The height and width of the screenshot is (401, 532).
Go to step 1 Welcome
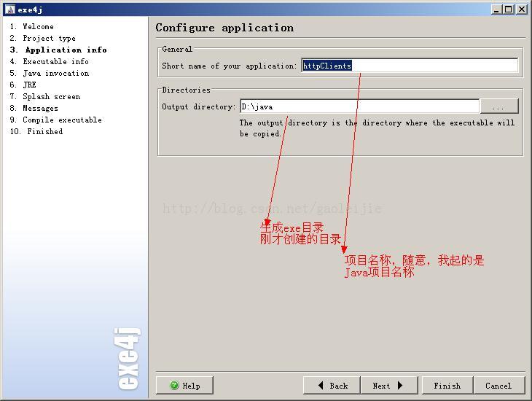[31, 26]
